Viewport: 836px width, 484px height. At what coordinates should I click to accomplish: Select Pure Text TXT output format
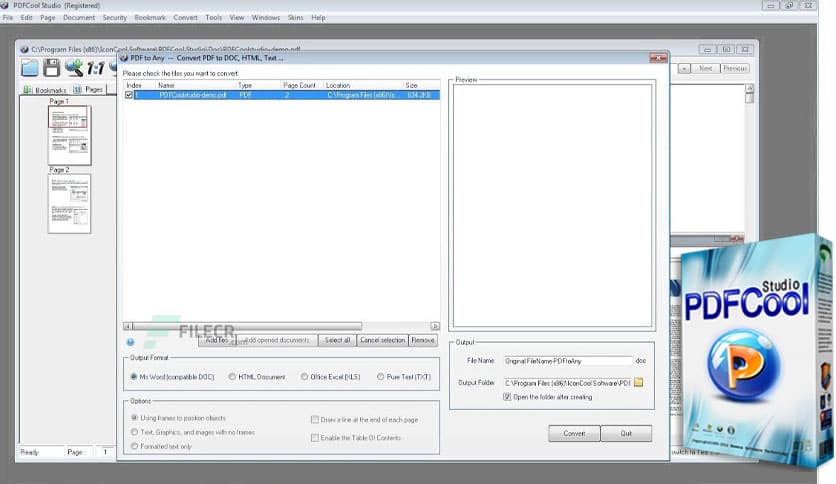380,376
